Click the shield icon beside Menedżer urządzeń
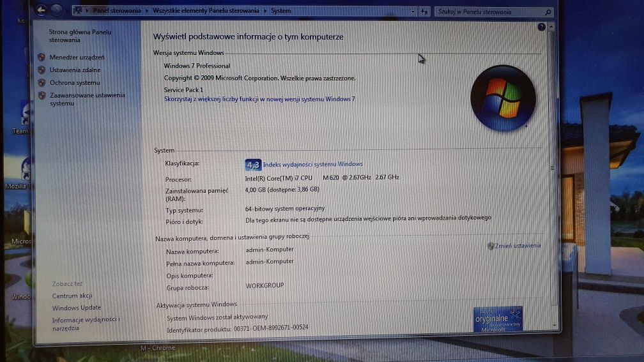Screen dimensions: 644x362 [41, 57]
